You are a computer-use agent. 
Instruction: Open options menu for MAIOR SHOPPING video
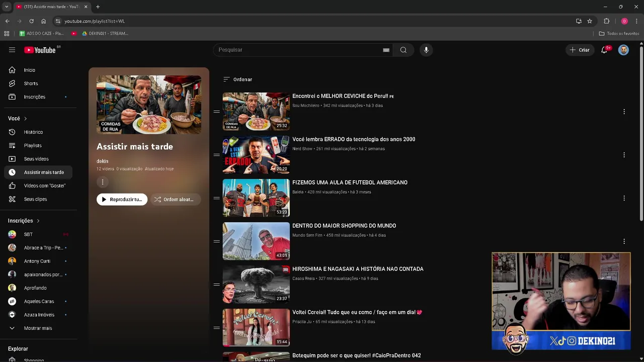(624, 241)
